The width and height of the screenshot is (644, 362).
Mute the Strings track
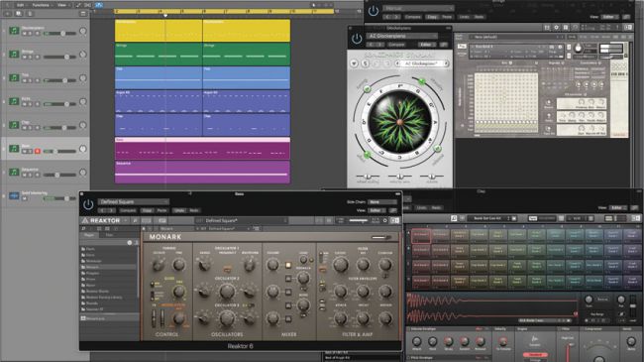tap(25, 57)
